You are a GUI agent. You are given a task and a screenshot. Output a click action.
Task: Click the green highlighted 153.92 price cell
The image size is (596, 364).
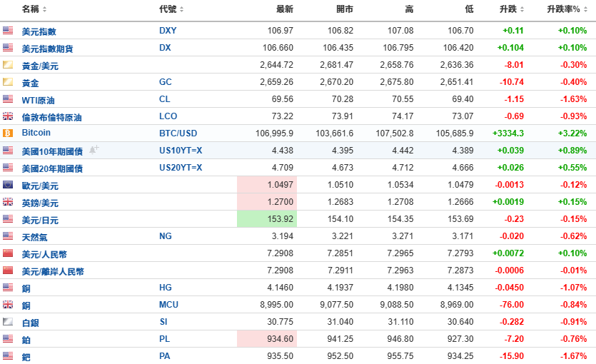click(266, 219)
